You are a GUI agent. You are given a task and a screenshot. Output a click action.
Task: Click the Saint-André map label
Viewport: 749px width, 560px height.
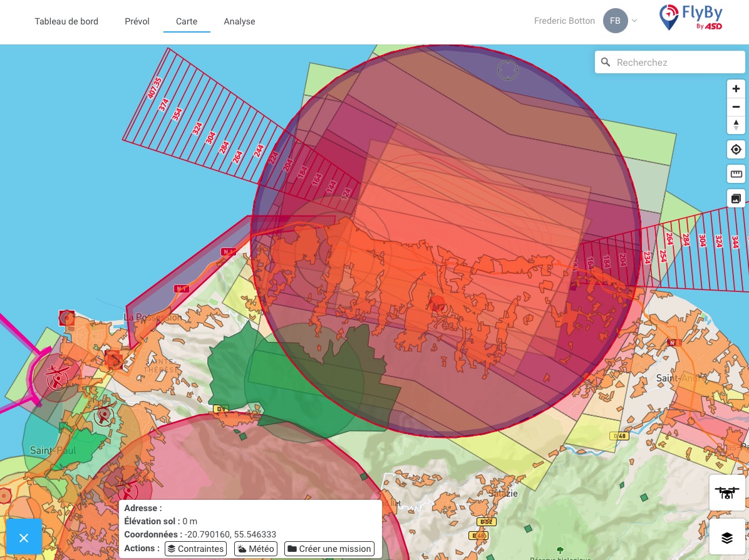(x=681, y=378)
